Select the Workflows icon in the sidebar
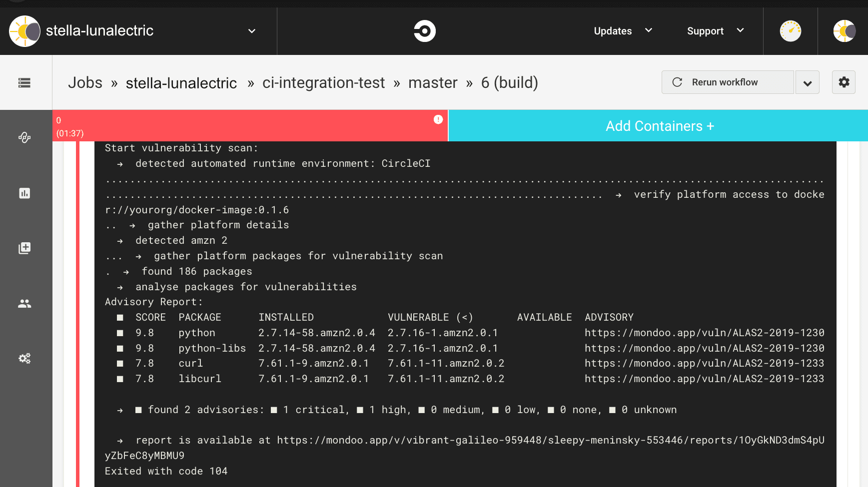The image size is (868, 487). pyautogui.click(x=24, y=137)
